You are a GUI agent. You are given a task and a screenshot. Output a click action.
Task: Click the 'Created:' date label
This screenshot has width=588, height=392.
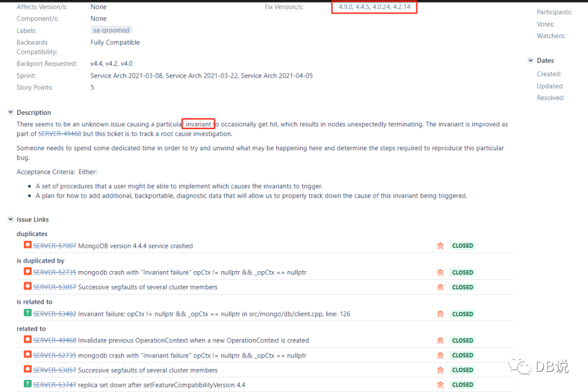click(x=549, y=74)
